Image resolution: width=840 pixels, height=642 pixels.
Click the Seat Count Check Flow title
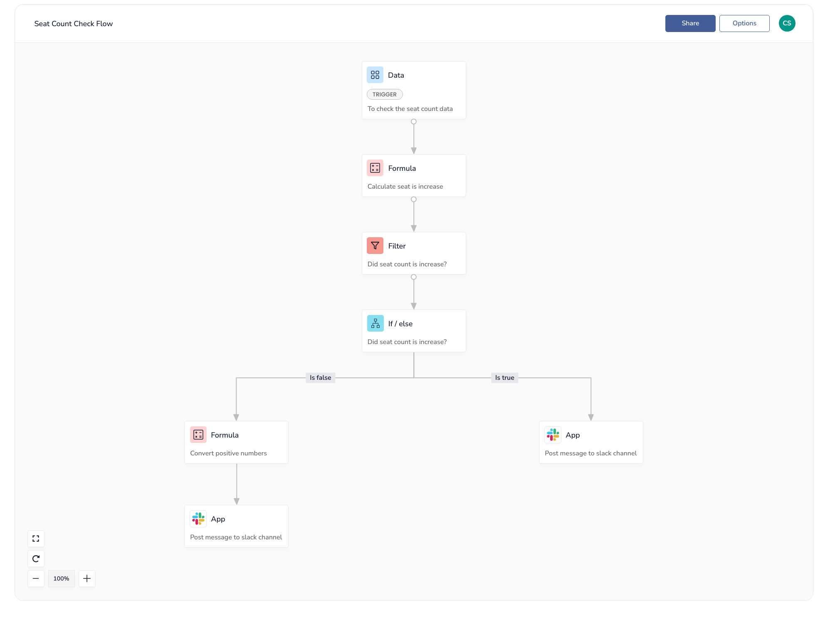point(74,24)
